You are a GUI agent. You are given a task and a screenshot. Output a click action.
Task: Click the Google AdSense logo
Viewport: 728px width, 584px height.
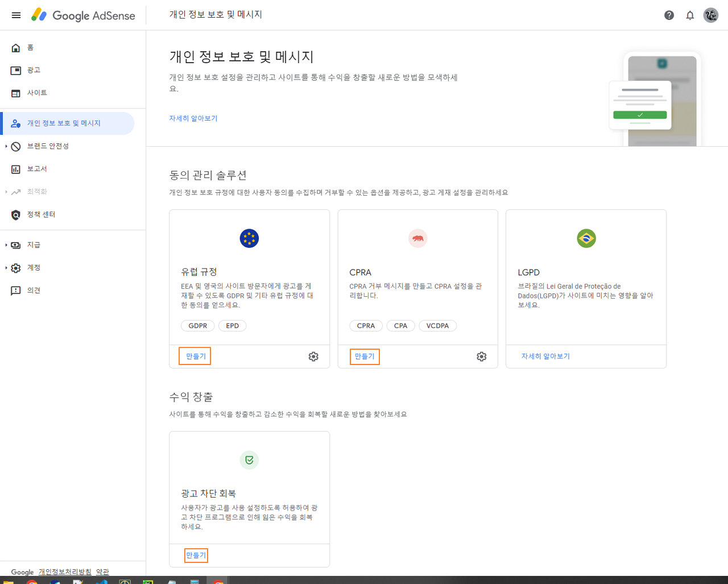coord(83,15)
